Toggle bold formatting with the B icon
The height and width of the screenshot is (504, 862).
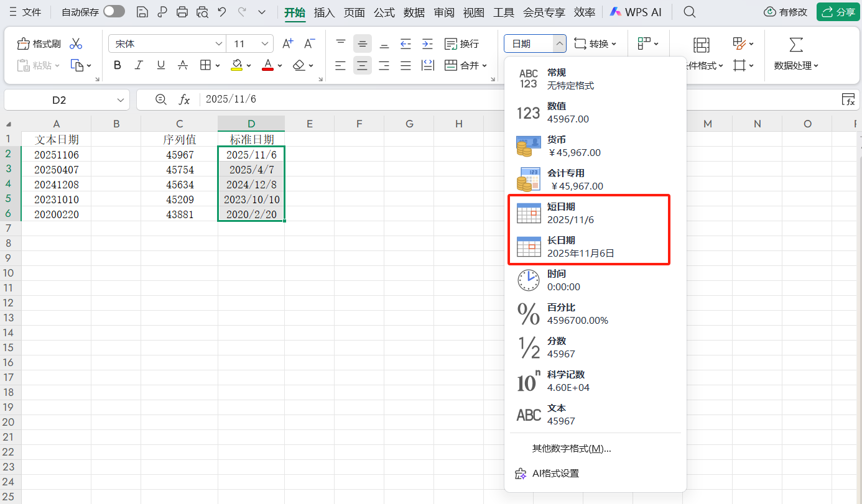click(x=117, y=65)
